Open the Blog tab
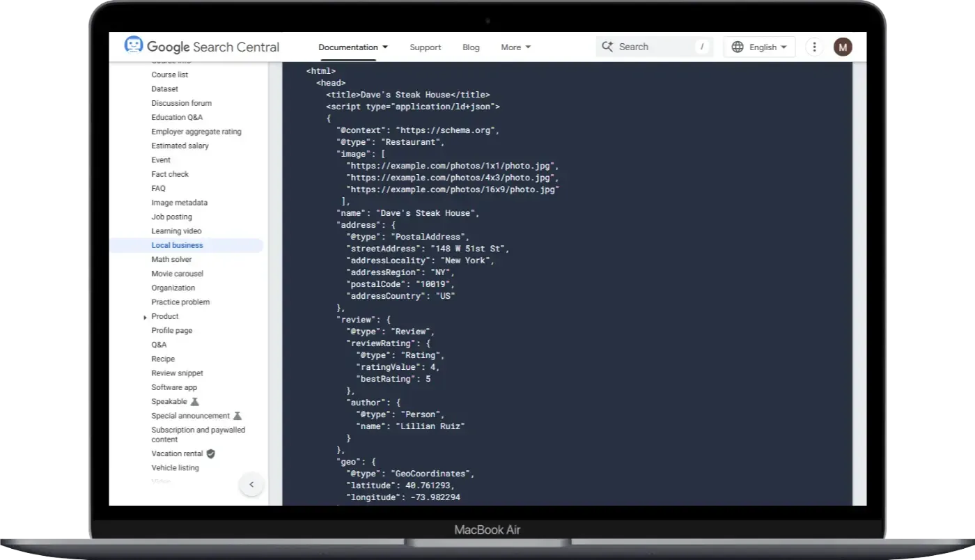The width and height of the screenshot is (975, 560). point(471,47)
